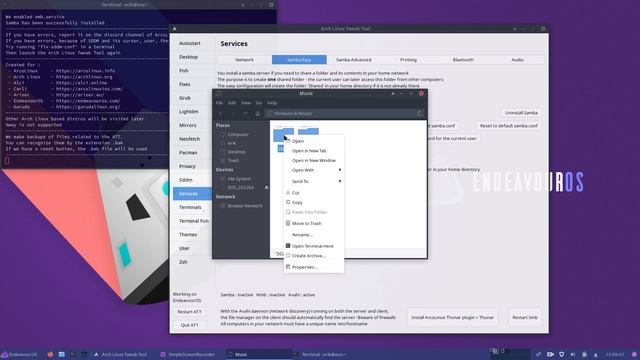
Task: Choose Open in New Tab
Action: 313,151
